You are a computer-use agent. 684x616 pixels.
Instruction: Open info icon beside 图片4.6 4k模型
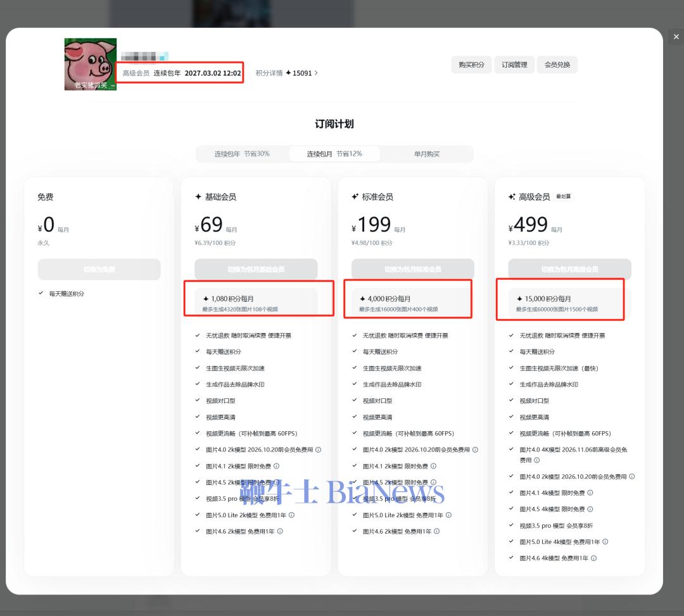593,558
